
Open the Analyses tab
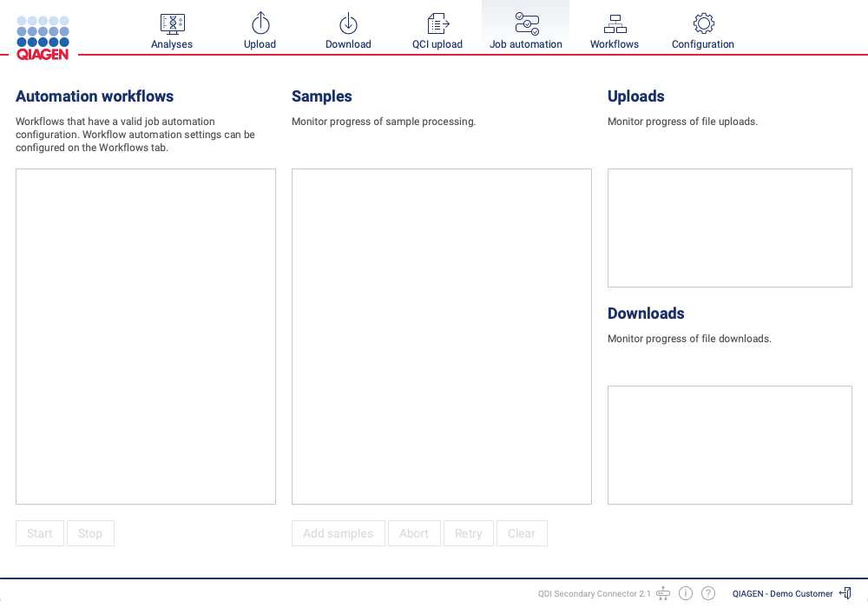click(172, 31)
